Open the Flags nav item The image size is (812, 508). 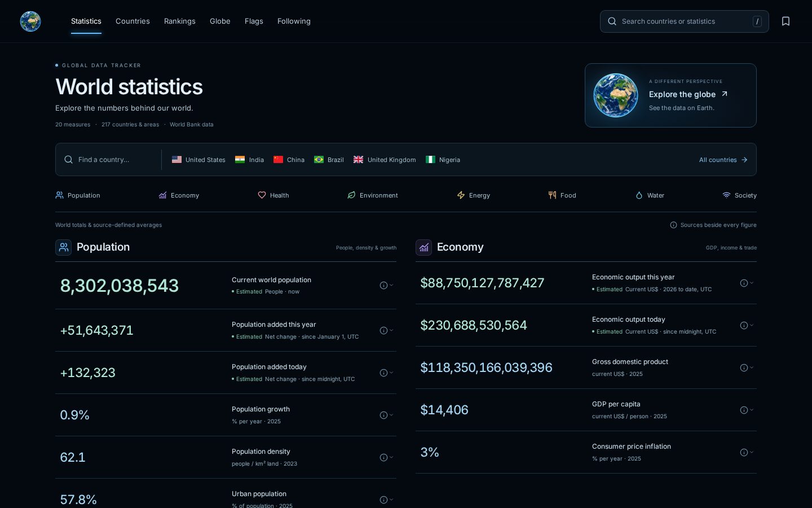(254, 21)
